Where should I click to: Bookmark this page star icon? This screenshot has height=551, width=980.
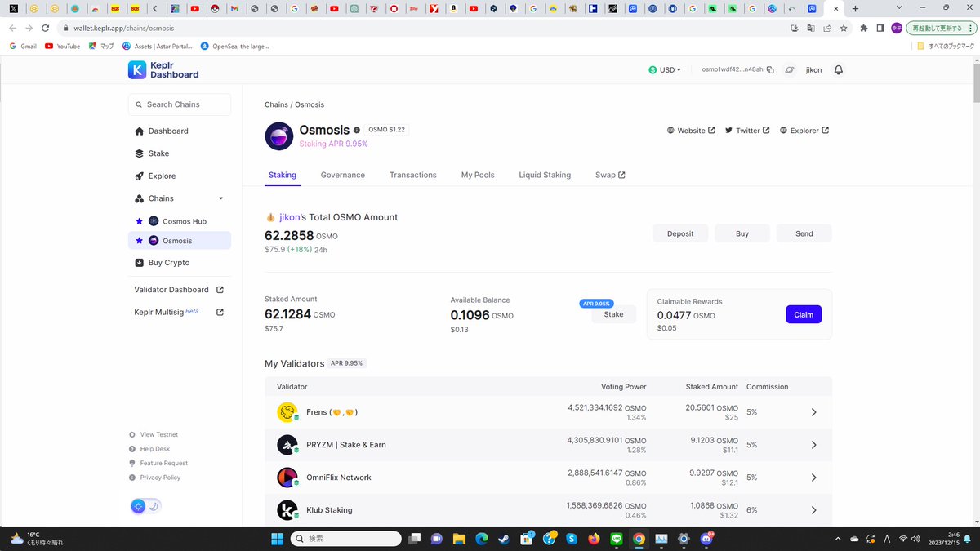click(x=843, y=28)
